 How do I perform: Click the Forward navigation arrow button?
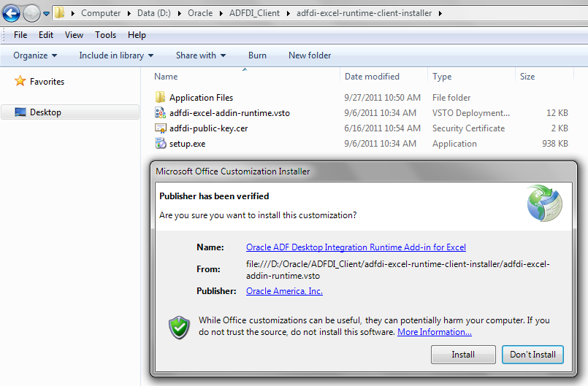tap(32, 13)
